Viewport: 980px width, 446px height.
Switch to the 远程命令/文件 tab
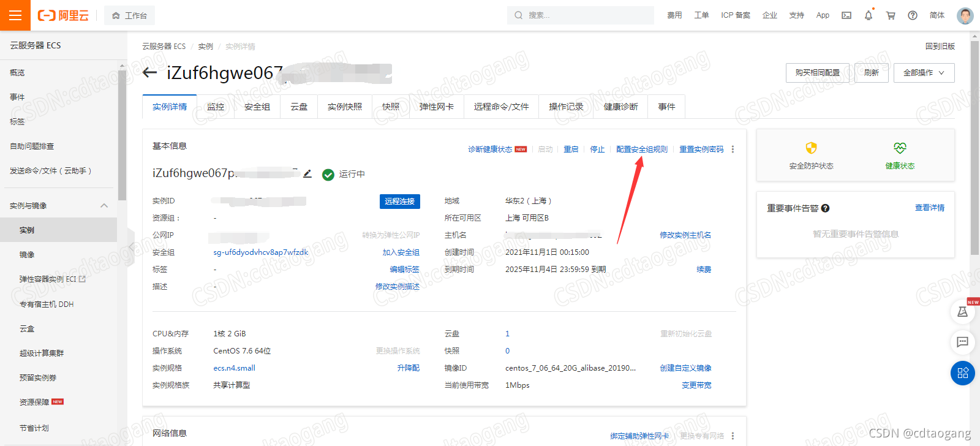[x=501, y=107]
